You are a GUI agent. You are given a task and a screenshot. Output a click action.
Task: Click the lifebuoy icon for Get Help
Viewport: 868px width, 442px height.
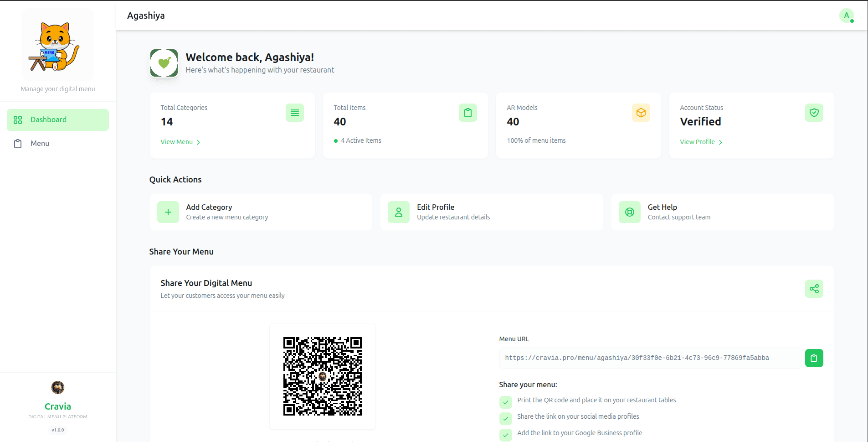pyautogui.click(x=630, y=212)
